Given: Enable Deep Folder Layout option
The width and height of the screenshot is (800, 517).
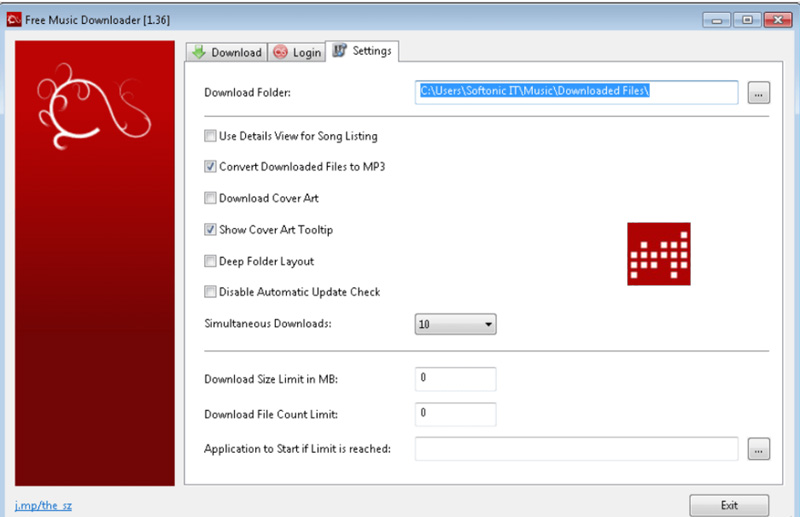Looking at the screenshot, I should pyautogui.click(x=210, y=261).
